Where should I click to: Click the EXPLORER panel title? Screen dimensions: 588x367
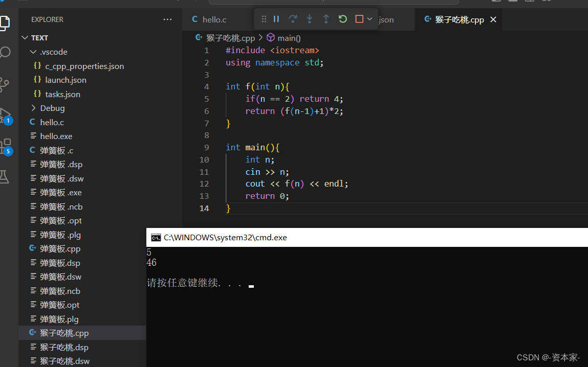[x=47, y=19]
